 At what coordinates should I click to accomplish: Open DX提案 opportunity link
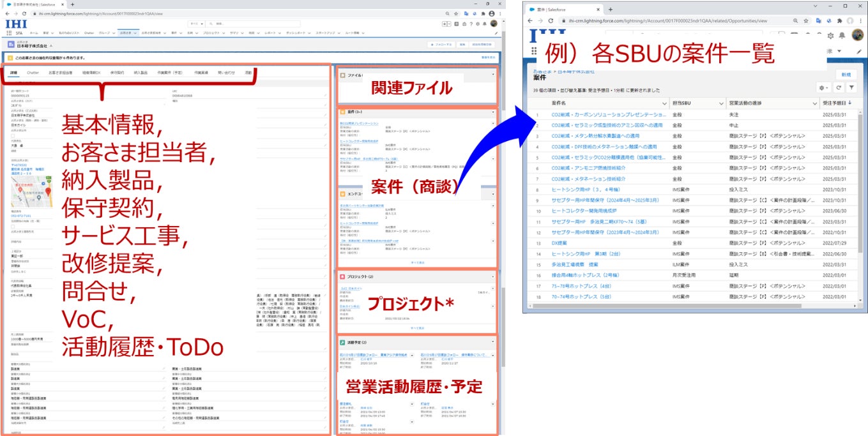560,243
